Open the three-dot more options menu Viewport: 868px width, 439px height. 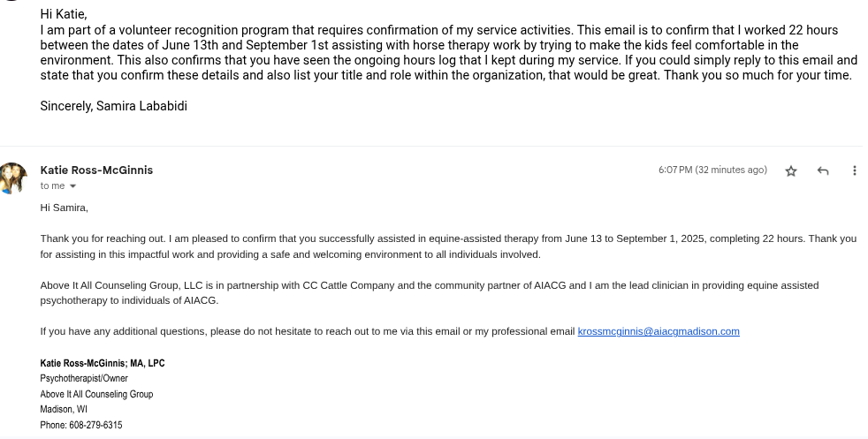(854, 170)
